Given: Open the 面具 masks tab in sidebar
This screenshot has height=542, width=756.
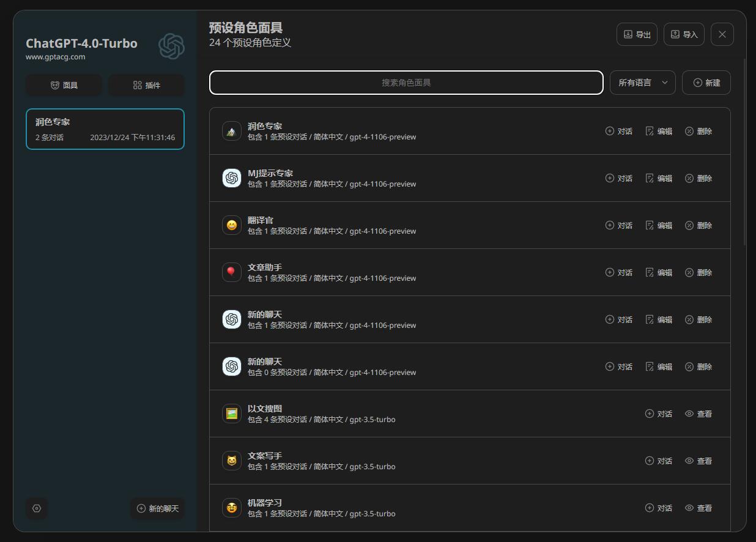Looking at the screenshot, I should [64, 85].
